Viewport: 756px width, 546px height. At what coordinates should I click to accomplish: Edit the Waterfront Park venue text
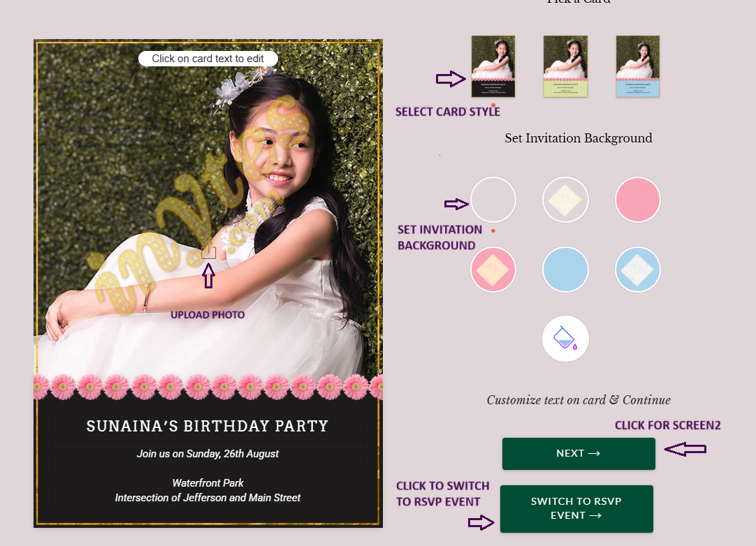point(208,483)
